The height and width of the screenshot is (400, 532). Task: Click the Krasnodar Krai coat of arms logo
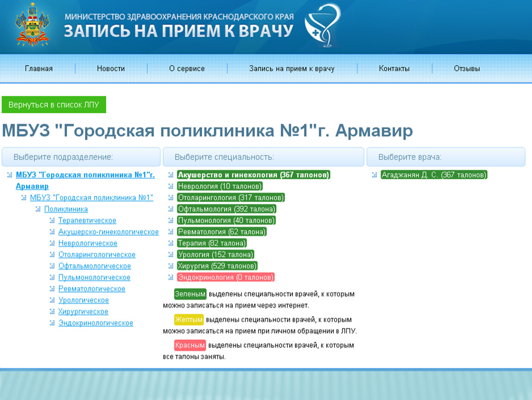(32, 25)
